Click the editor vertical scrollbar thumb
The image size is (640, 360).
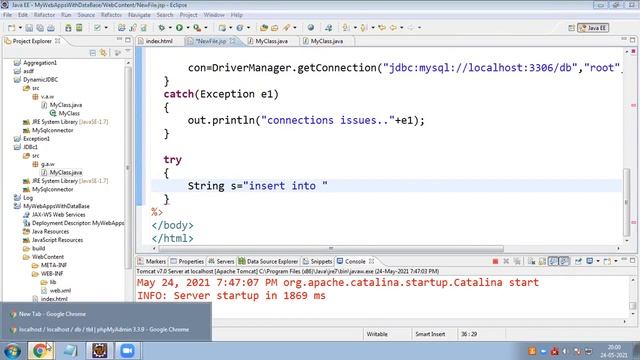pyautogui.click(x=627, y=202)
